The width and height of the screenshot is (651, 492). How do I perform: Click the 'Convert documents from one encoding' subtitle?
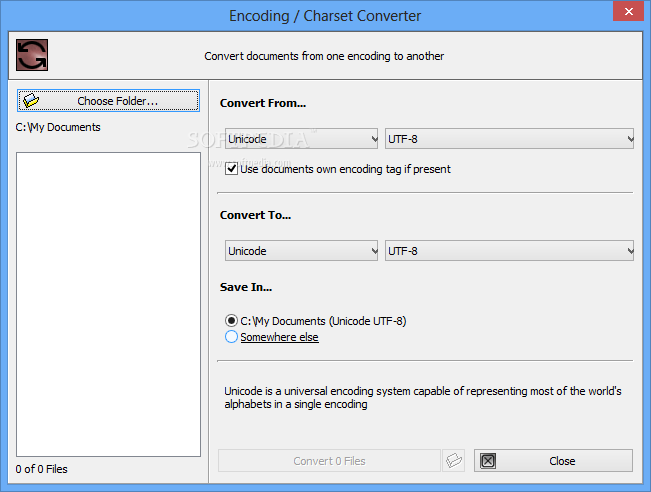pyautogui.click(x=324, y=56)
